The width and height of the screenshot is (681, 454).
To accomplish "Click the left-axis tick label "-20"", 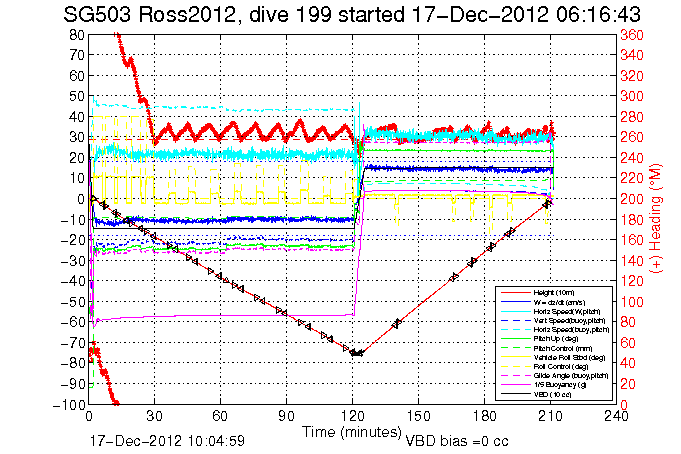I will pos(73,240).
